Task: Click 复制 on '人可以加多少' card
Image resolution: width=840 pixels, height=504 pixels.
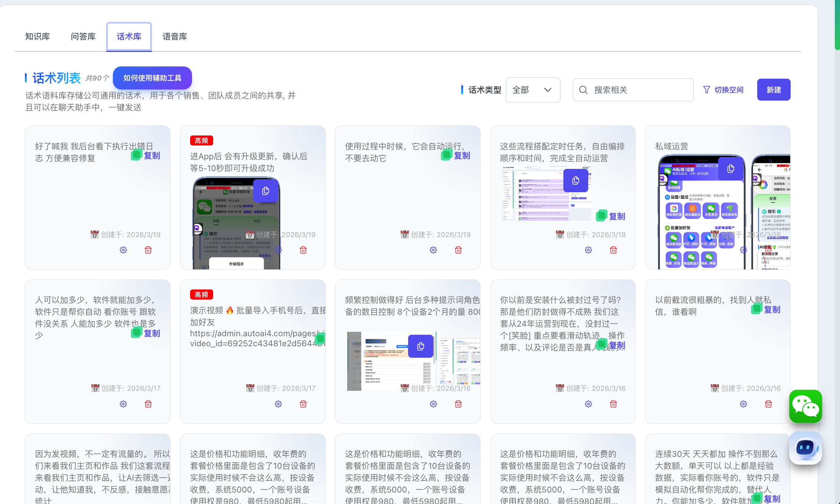Action: 152,333
